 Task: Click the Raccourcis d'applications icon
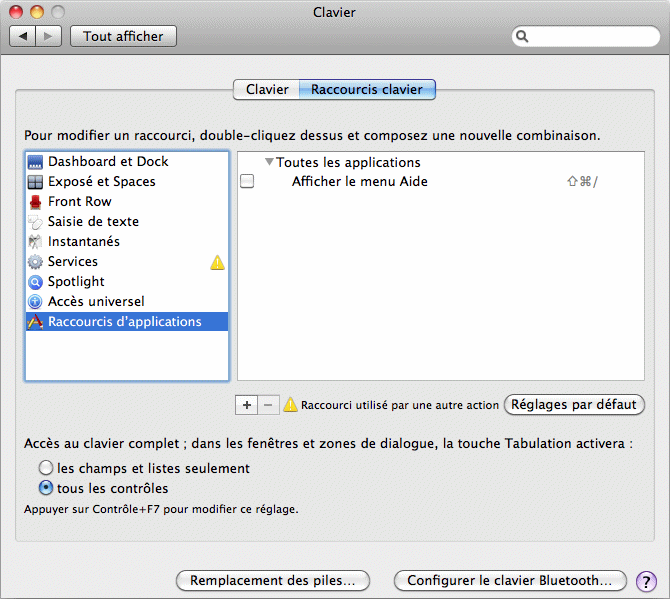click(35, 322)
